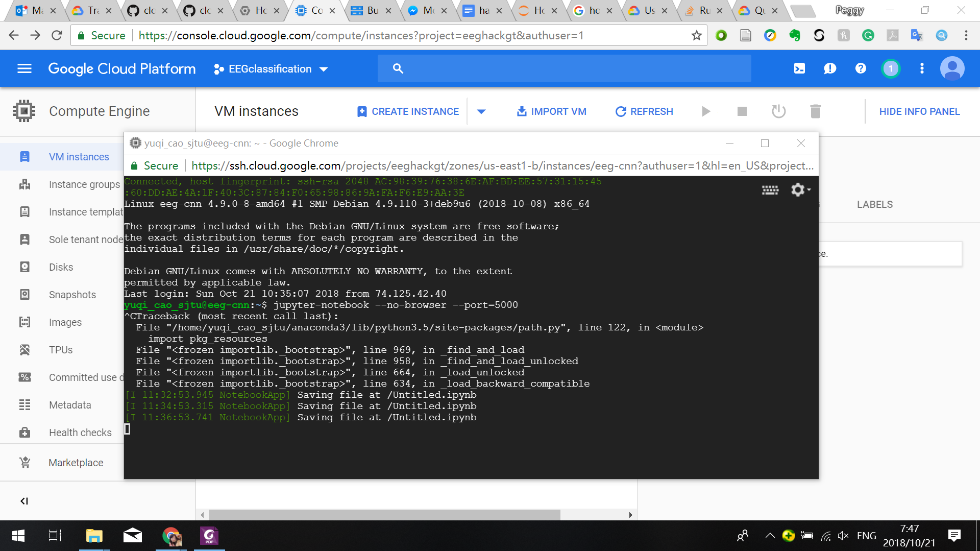Open Task View on taskbar
Viewport: 980px width, 551px height.
coord(55,536)
